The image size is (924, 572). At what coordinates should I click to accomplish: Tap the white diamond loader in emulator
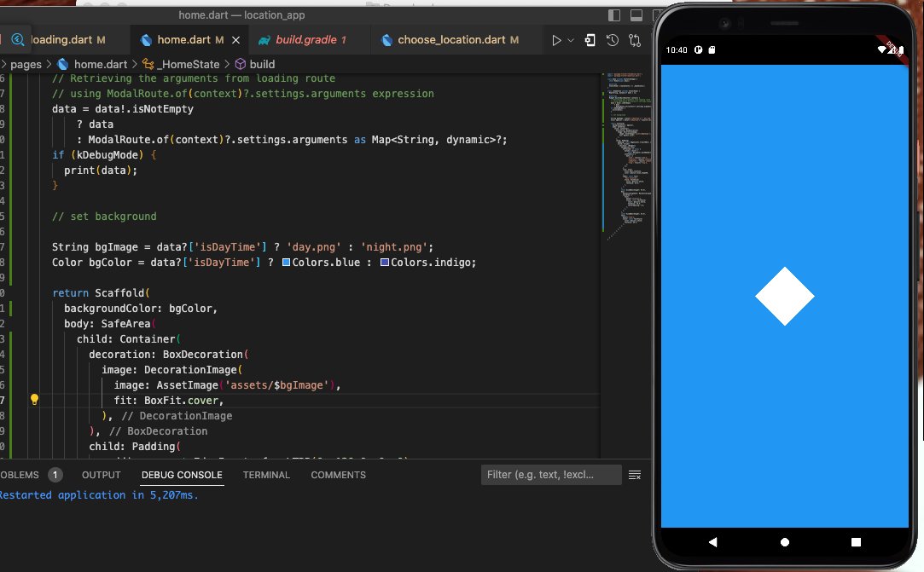coord(784,297)
